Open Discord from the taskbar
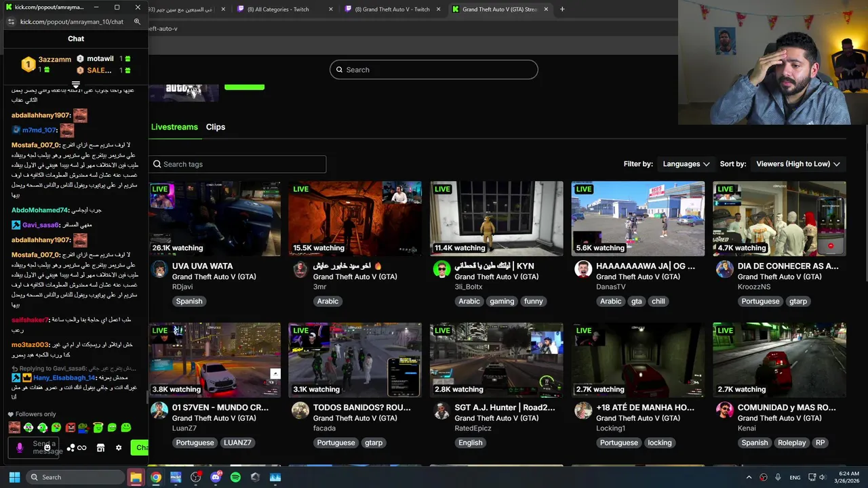The width and height of the screenshot is (868, 488). coord(216,477)
